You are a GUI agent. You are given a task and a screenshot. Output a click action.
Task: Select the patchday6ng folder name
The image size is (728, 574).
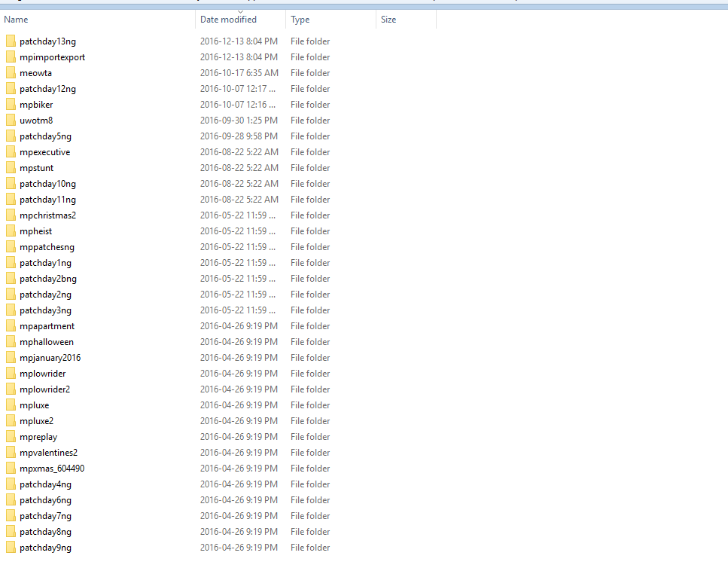[45, 500]
